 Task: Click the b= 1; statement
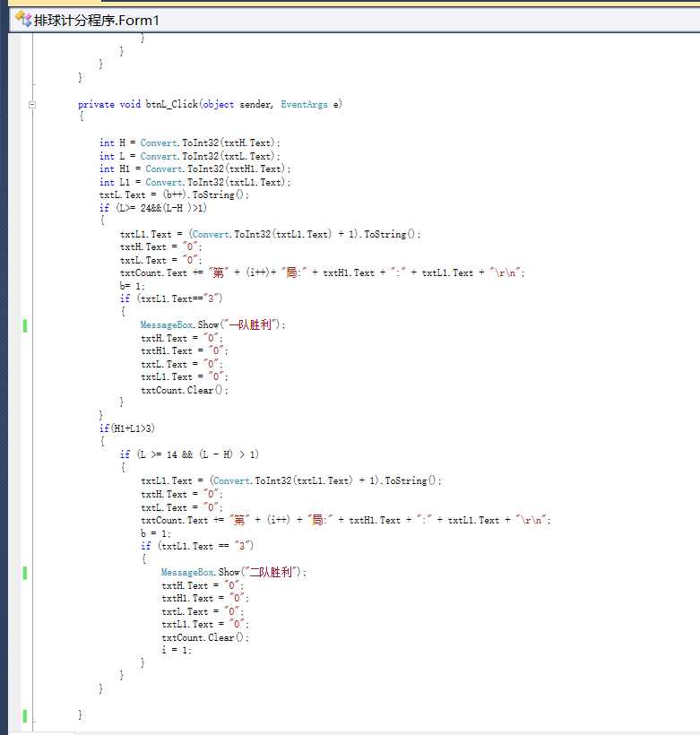pos(133,285)
